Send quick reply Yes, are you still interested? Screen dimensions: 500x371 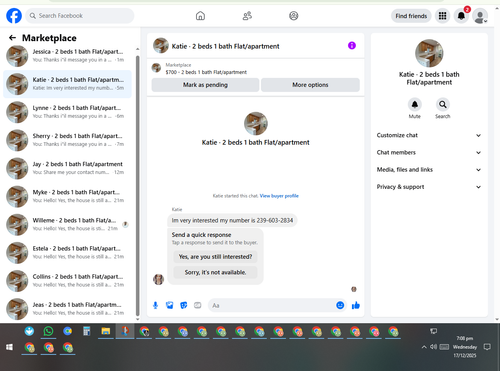click(215, 257)
